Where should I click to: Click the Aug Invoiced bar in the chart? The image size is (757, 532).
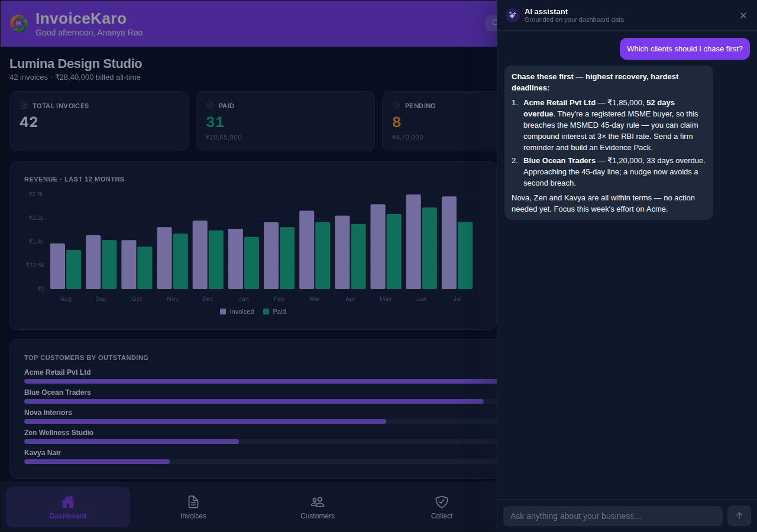pyautogui.click(x=58, y=266)
